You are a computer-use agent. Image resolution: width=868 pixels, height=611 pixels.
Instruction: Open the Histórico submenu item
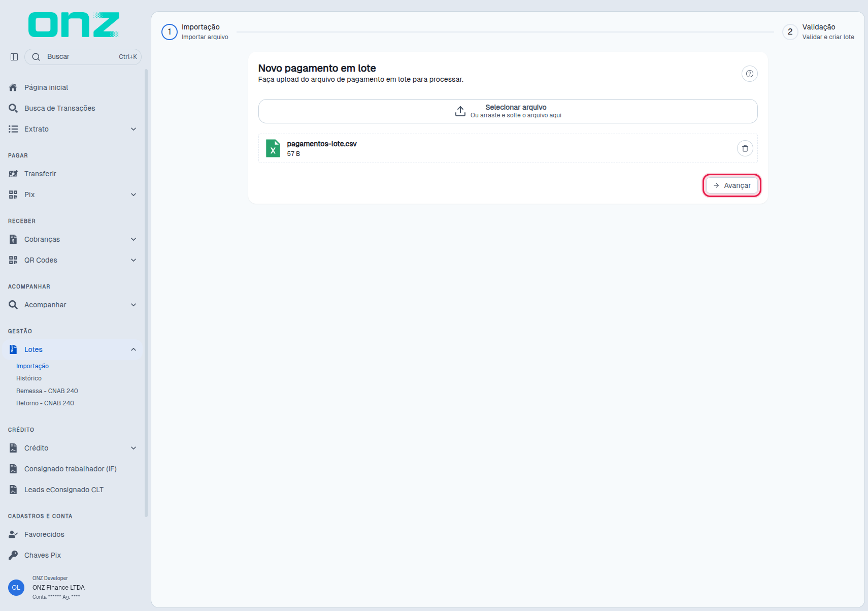coord(29,378)
